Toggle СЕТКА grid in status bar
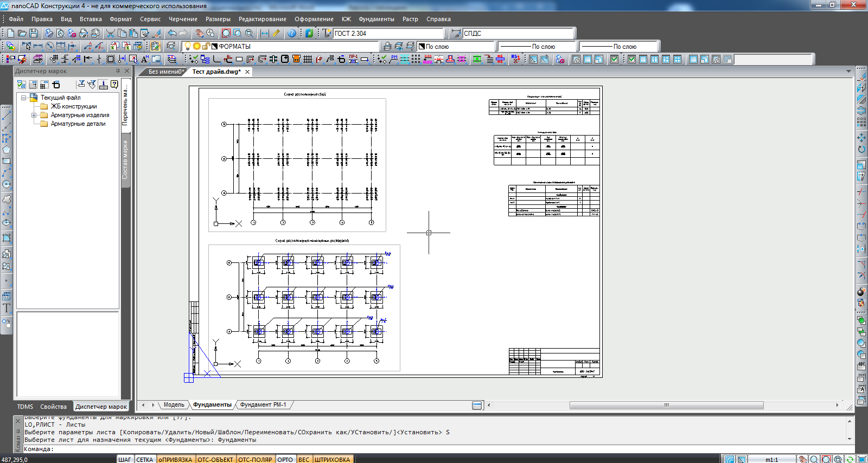Image resolution: width=868 pixels, height=463 pixels. (x=144, y=459)
